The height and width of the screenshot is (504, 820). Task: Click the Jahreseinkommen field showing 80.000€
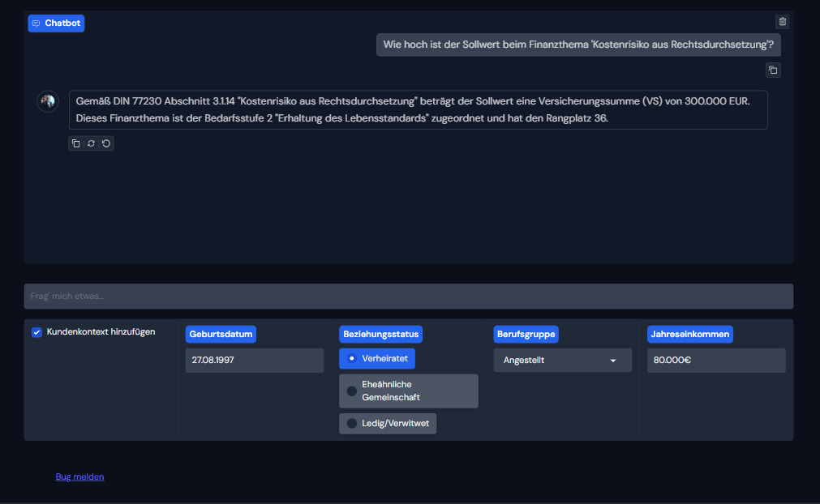715,361
